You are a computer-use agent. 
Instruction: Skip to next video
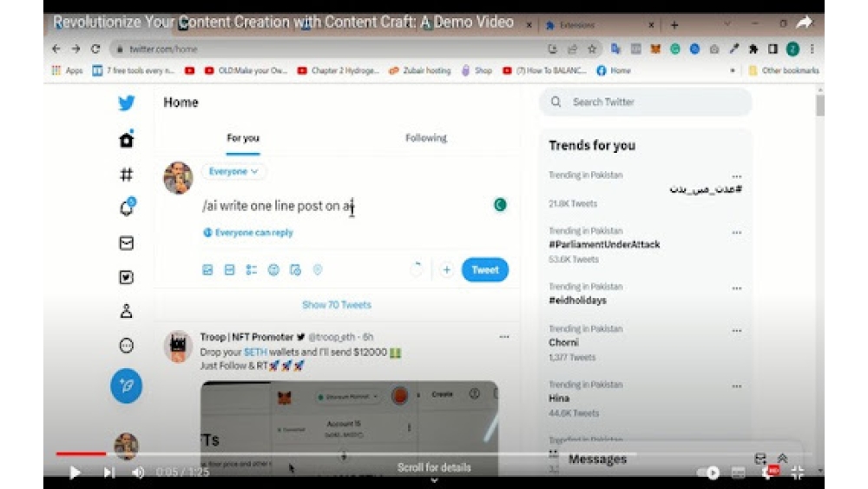pyautogui.click(x=109, y=472)
